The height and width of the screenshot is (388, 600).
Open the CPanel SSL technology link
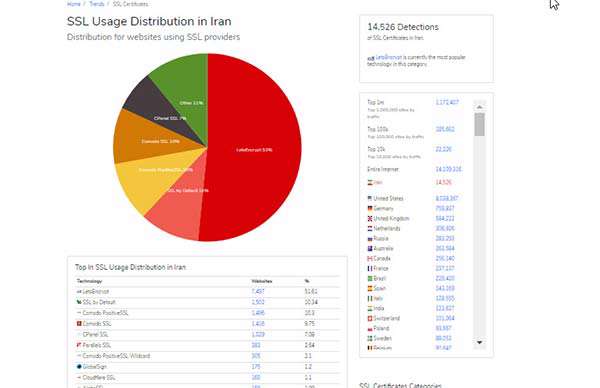(x=95, y=334)
